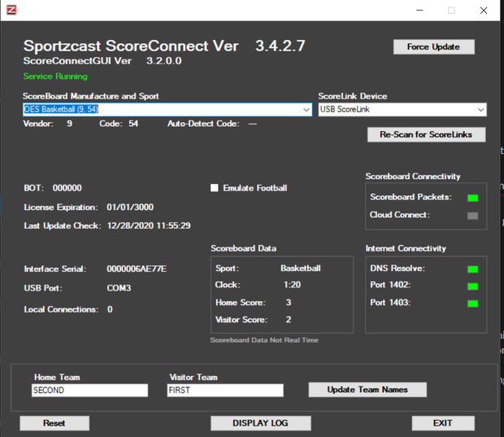Viewport: 504px width, 437px height.
Task: Click the Sportzcast app icon in title bar
Action: pos(11,10)
